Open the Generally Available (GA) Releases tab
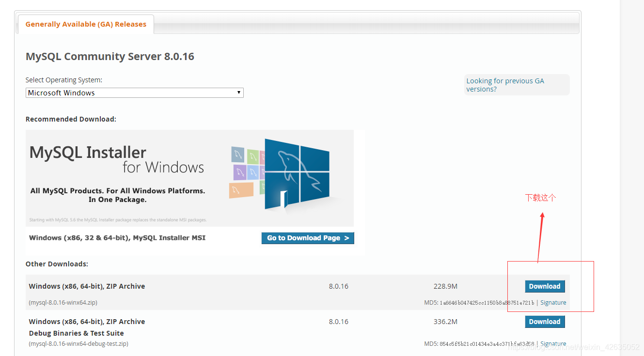 [x=86, y=24]
